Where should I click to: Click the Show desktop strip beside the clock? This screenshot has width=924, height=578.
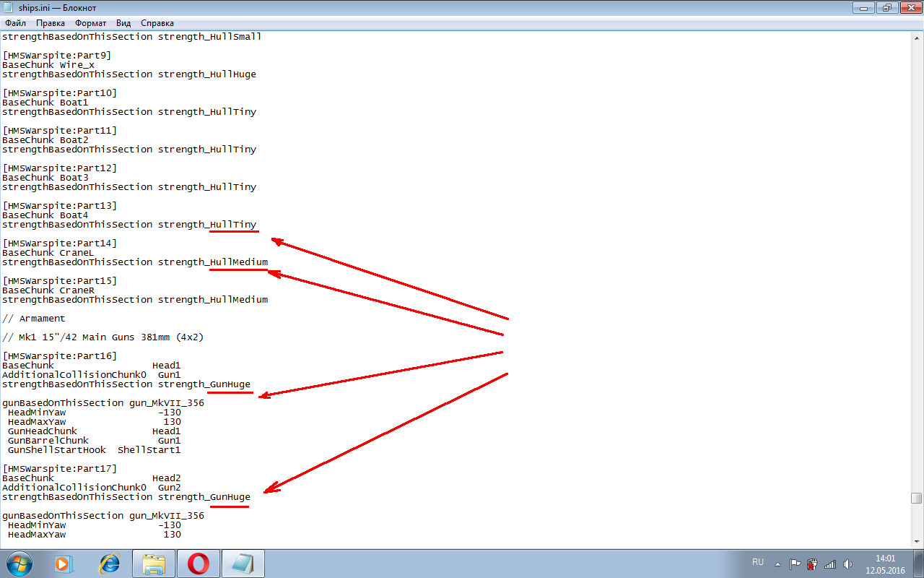(918, 564)
